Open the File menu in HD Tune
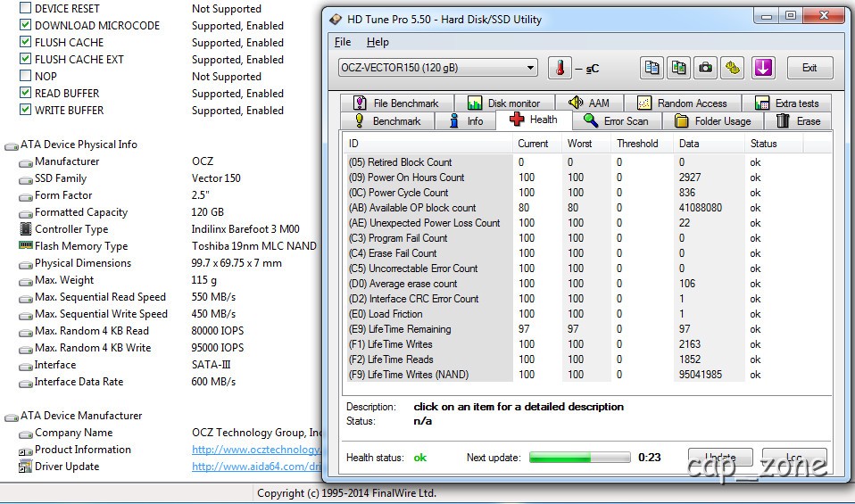 tap(343, 42)
